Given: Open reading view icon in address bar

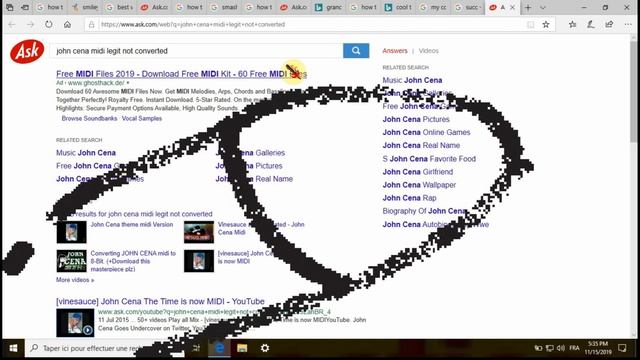Looking at the screenshot, I should point(530,24).
